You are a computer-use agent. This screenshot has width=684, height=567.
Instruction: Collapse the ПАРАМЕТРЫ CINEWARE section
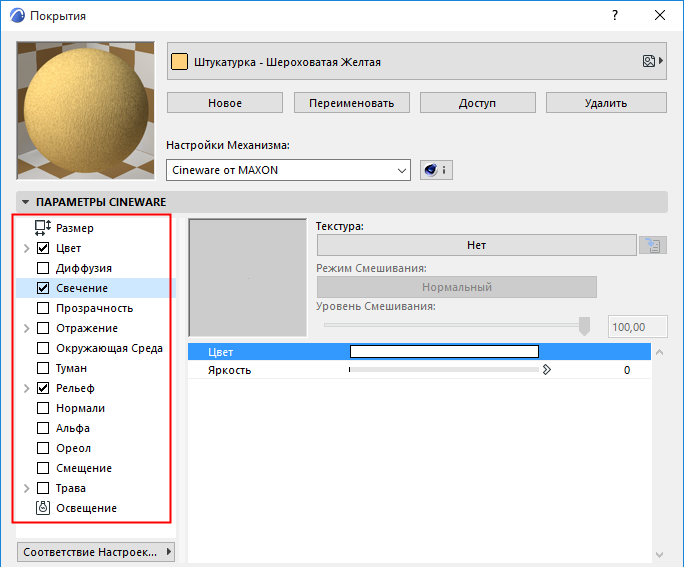(26, 202)
